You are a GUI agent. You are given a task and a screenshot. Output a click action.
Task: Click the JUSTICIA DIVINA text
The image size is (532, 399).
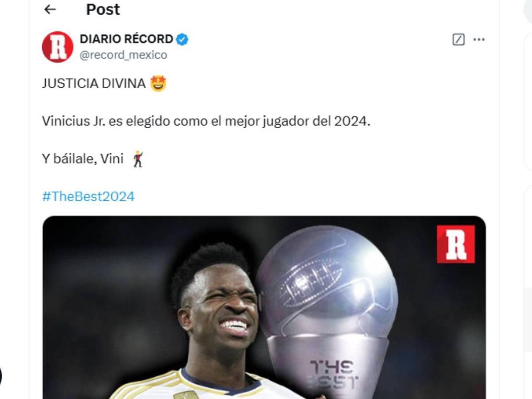click(x=94, y=83)
